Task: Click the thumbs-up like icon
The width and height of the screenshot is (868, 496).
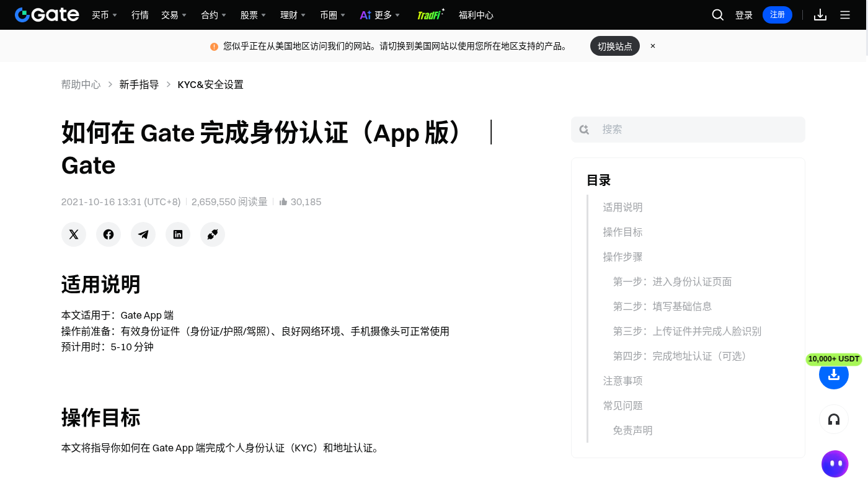Action: [x=283, y=201]
